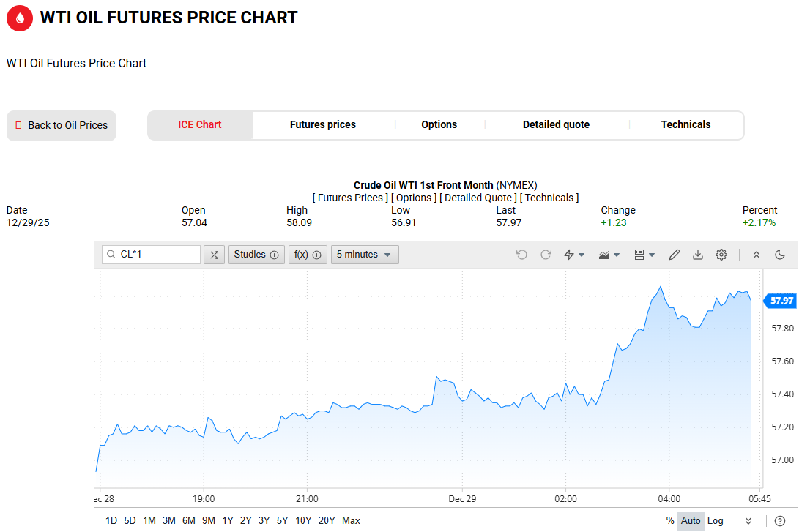Open the 5 minutes interval dropdown

click(x=365, y=255)
